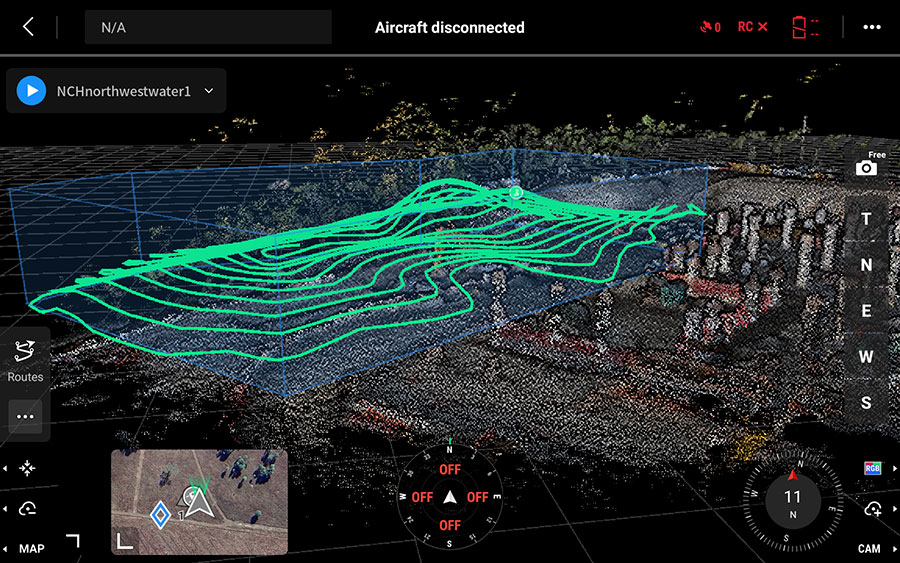
Task: Tap the Aircraft disconnected status title
Action: pyautogui.click(x=449, y=28)
